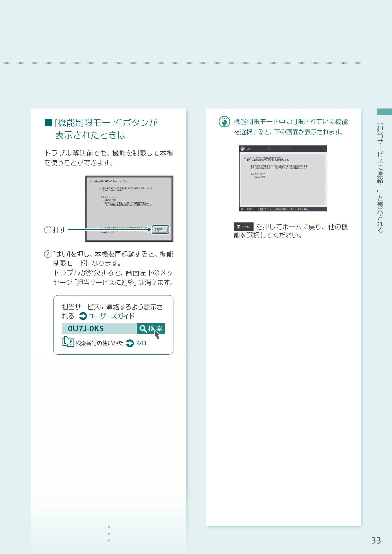The height and width of the screenshot is (554, 392).
Task: Click the step text starting [はい]を押し
Action: (113, 268)
